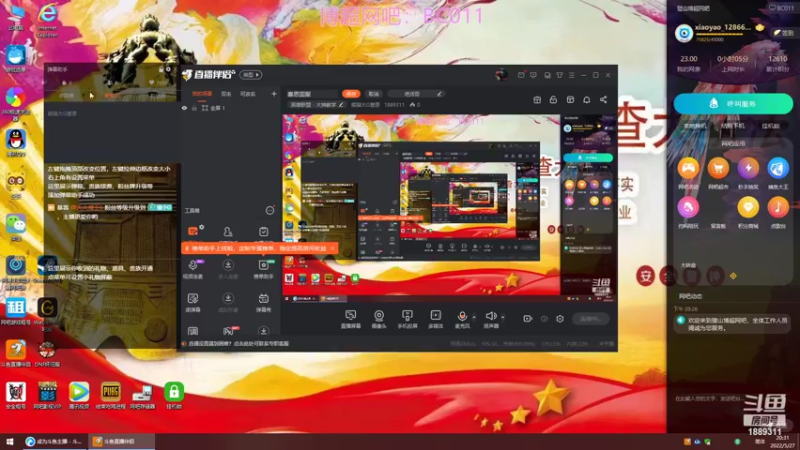Open the hamburger menu in title bar
The image size is (800, 450).
(x=571, y=75)
